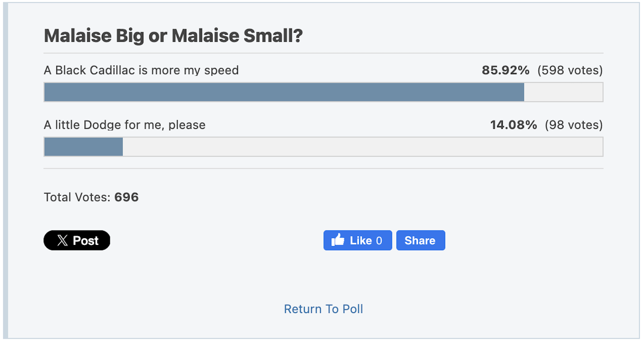Open the Return To Poll link

(323, 309)
